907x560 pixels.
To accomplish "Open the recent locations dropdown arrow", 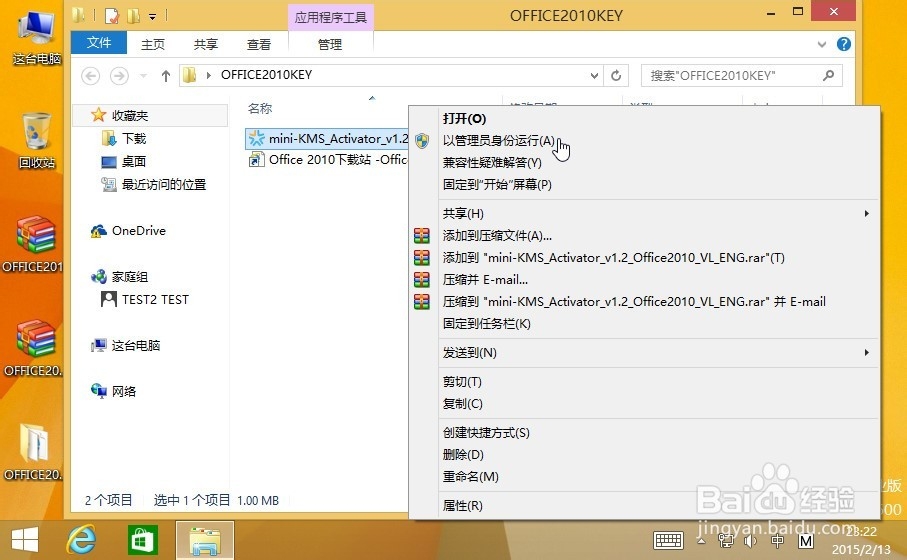I will coord(143,76).
